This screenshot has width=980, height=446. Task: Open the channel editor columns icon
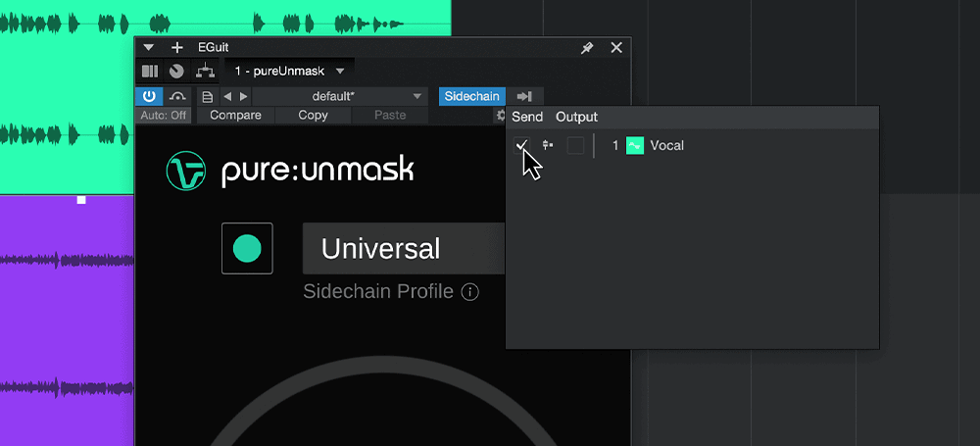(150, 72)
